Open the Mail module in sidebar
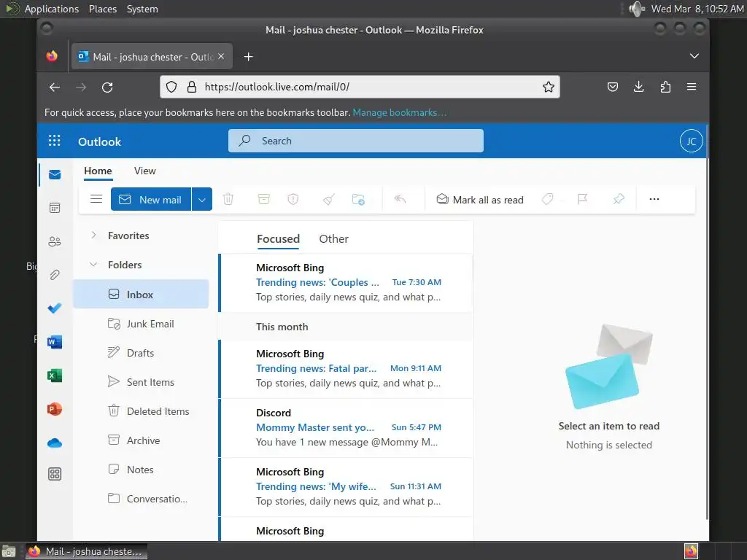The image size is (747, 560). pyautogui.click(x=55, y=175)
